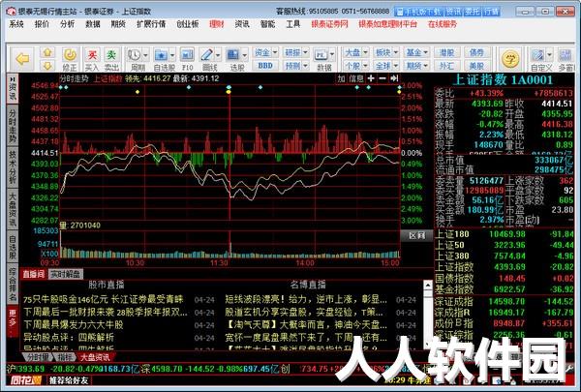
Task: Click the 信息 chart button
Action: click(356, 78)
